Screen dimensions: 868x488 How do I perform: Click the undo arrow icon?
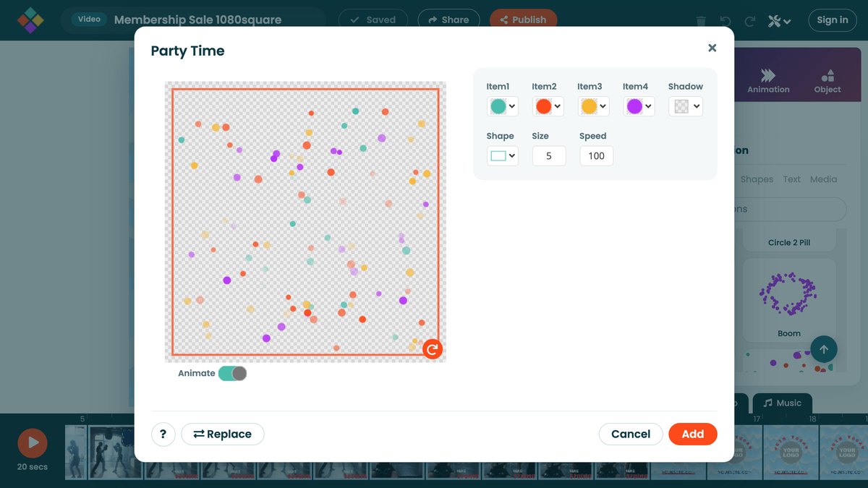coord(726,21)
